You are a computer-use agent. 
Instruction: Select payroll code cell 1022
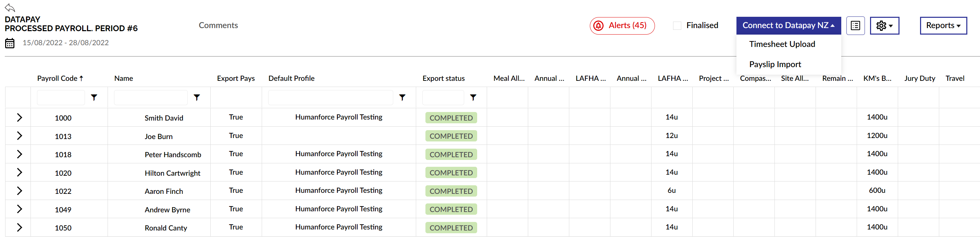coord(63,191)
